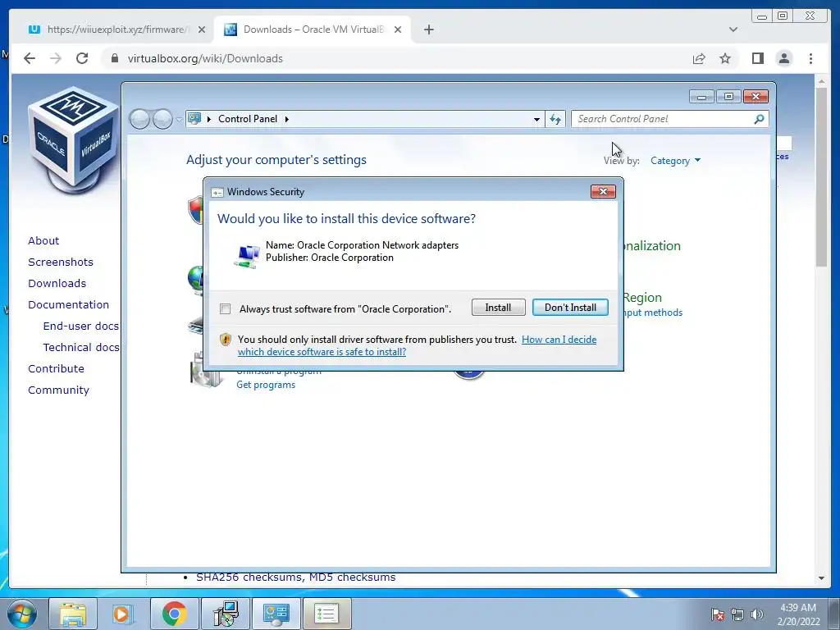The image size is (840, 630).
Task: Bookmark this page with the star icon
Action: [725, 58]
